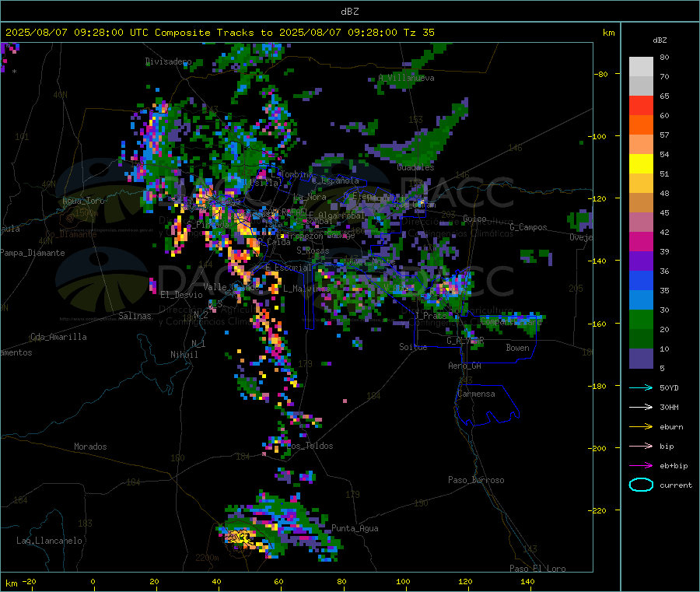Click the Soitue map label
Screen dimensions: 700x592
coord(413,347)
